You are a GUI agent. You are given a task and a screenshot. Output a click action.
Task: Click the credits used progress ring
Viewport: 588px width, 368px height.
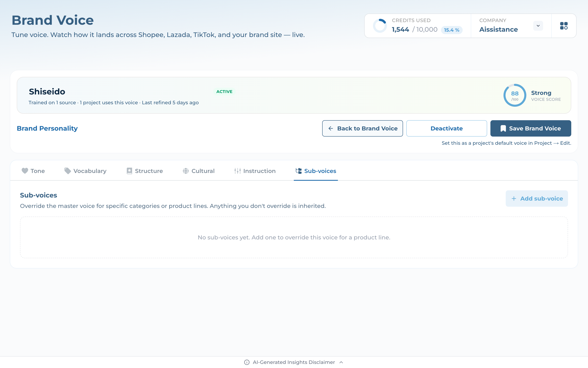pyautogui.click(x=380, y=26)
